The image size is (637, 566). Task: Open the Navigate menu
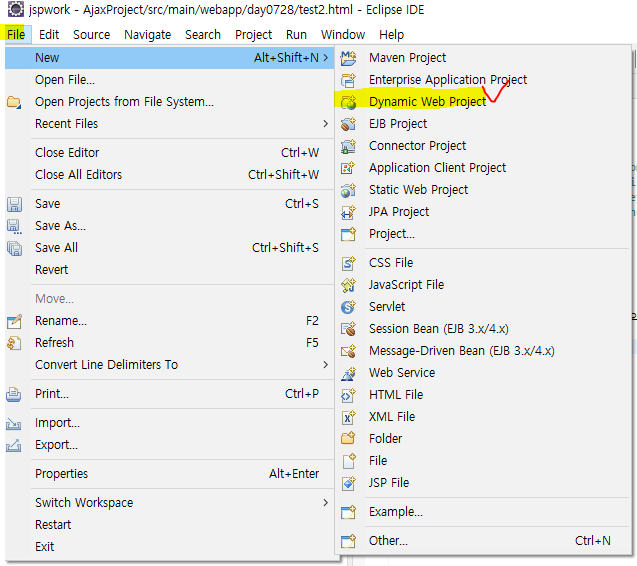[147, 35]
